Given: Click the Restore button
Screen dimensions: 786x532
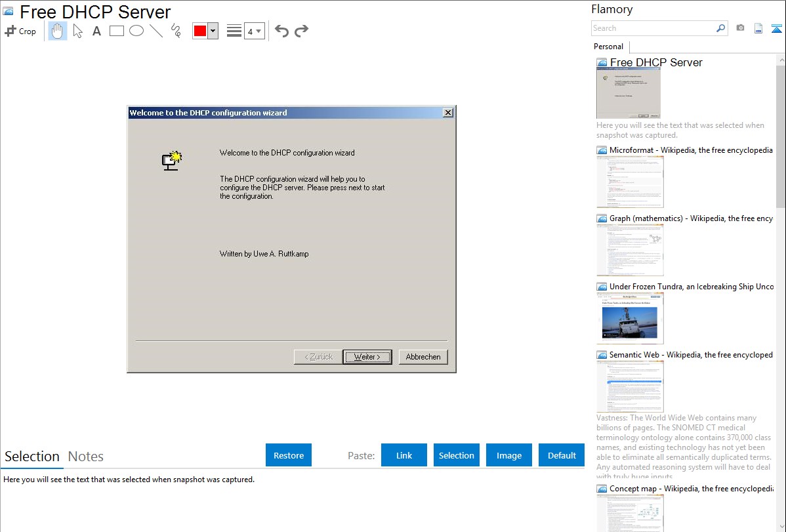Looking at the screenshot, I should (x=289, y=455).
